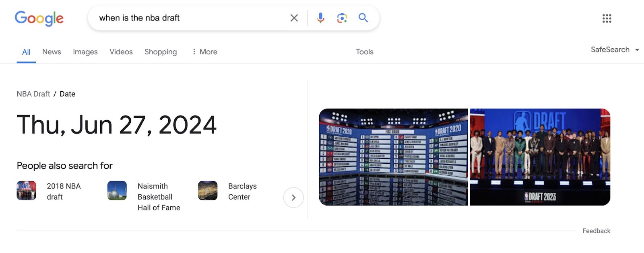The image size is (644, 253).
Task: Click inside the search input field
Action: click(x=189, y=18)
